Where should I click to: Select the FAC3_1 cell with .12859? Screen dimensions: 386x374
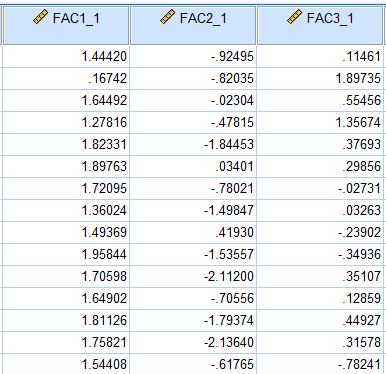click(320, 299)
